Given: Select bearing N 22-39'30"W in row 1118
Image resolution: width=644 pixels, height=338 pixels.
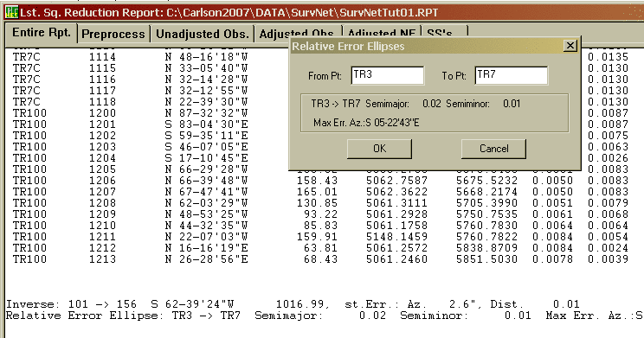Looking at the screenshot, I should pyautogui.click(x=207, y=102).
